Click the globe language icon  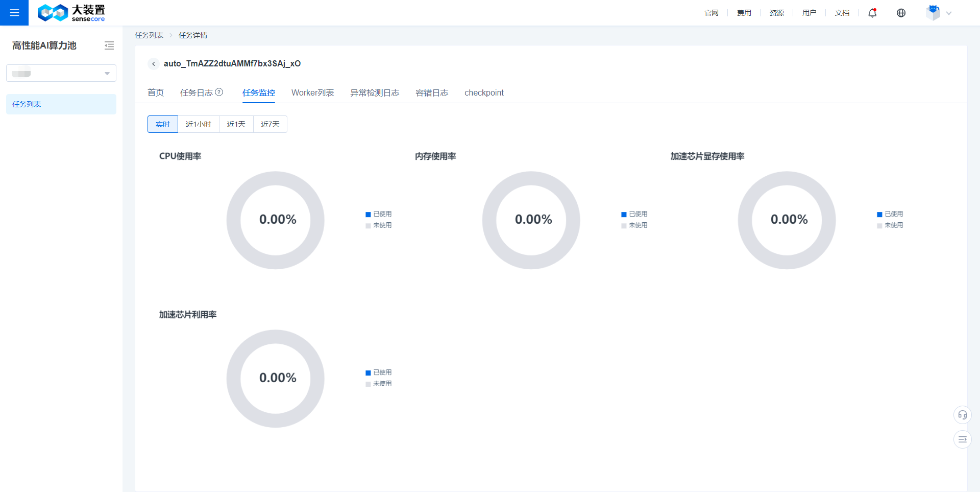901,13
